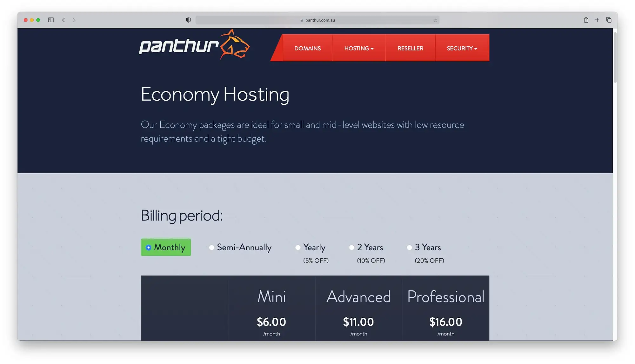Select the Monthly billing radio button
Screen dimensions: 635x364
[148, 247]
